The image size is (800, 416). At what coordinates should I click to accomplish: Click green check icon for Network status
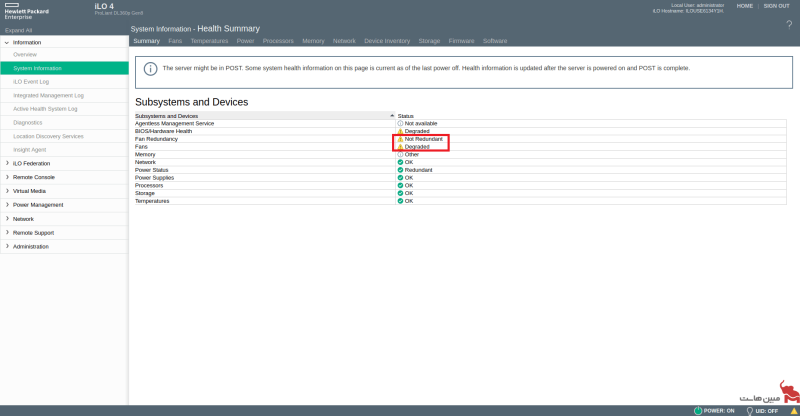point(400,162)
